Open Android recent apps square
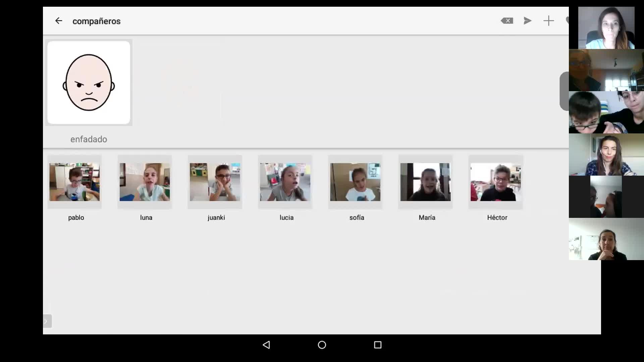644x362 pixels. pos(378,345)
